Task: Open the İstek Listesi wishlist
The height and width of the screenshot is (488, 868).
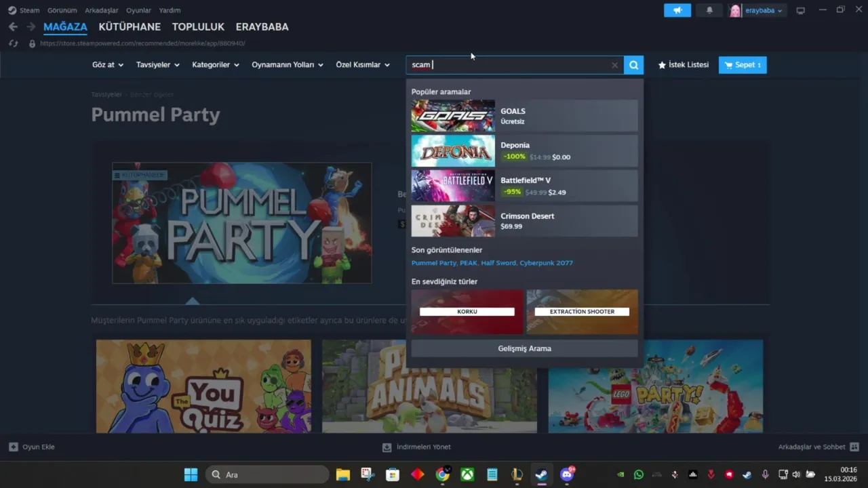Action: [683, 65]
